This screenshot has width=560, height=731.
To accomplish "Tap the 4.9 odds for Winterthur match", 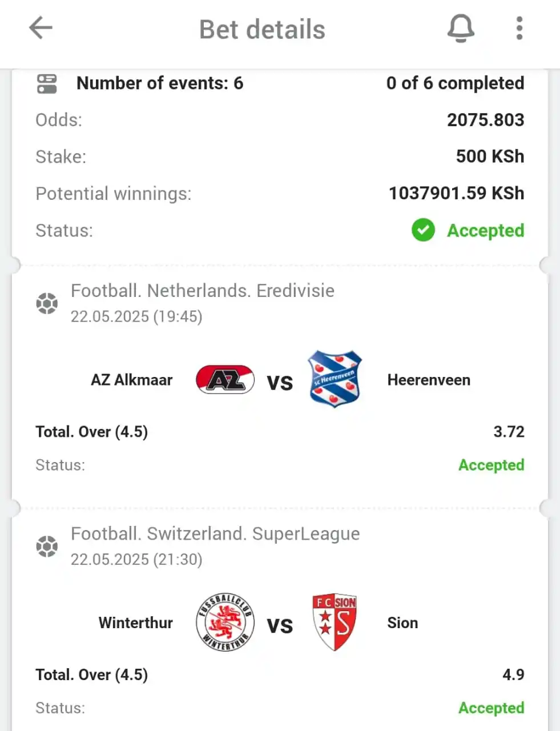I will pos(513,674).
